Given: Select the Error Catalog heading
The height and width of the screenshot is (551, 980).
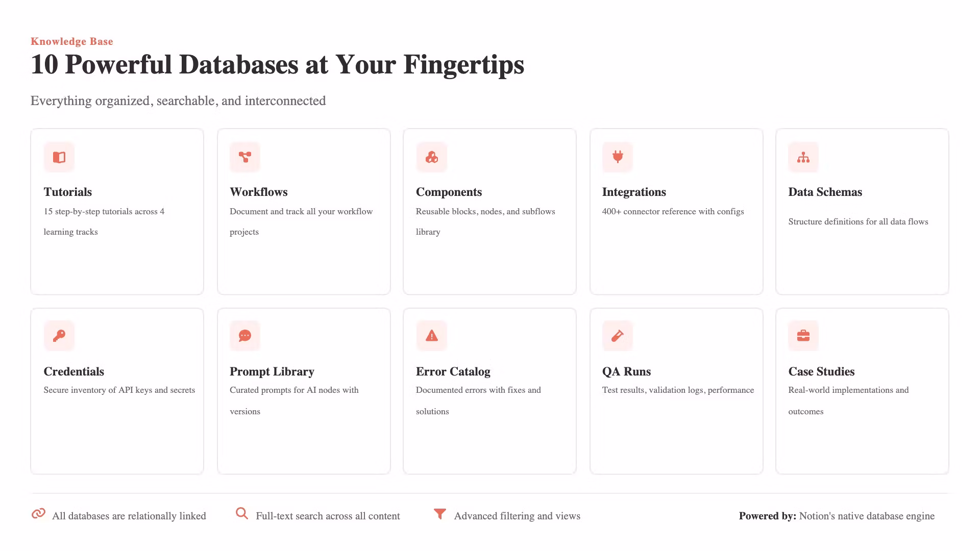Looking at the screenshot, I should [453, 371].
